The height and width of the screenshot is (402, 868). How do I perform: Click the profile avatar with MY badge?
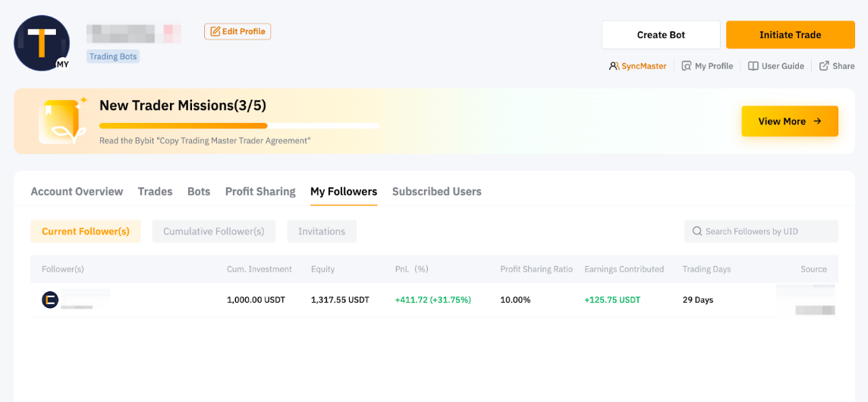click(x=42, y=43)
